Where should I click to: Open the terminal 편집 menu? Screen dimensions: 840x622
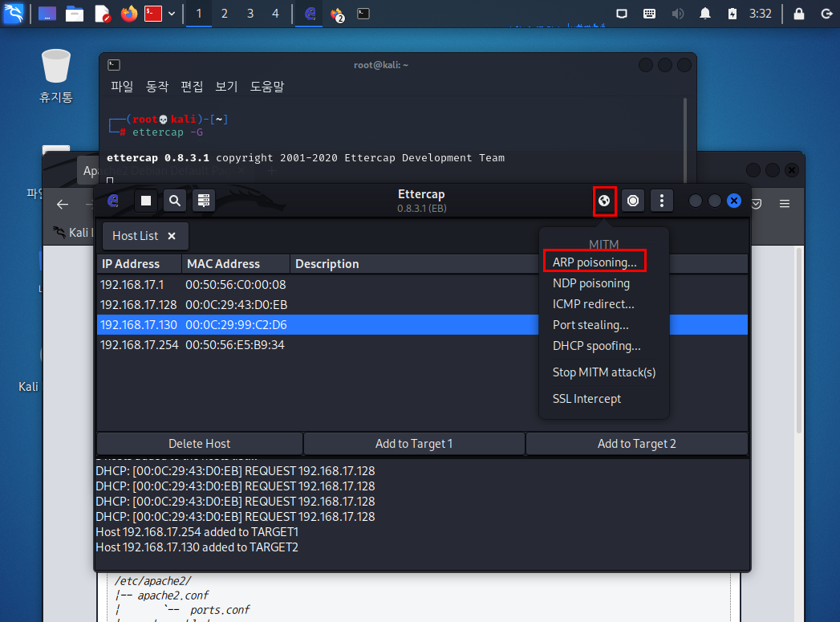pos(192,86)
